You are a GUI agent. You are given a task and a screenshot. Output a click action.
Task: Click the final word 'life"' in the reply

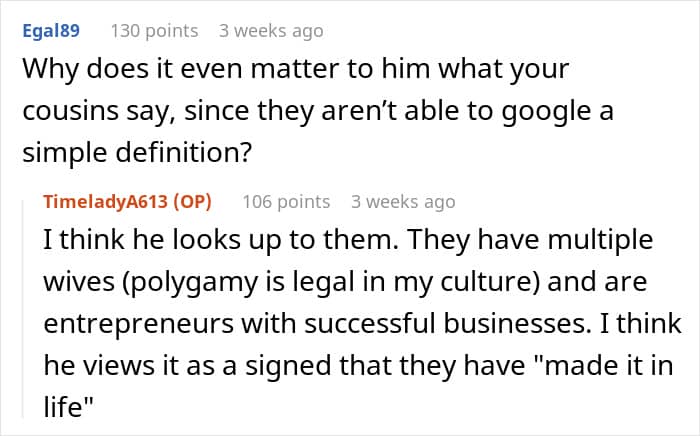tap(69, 407)
